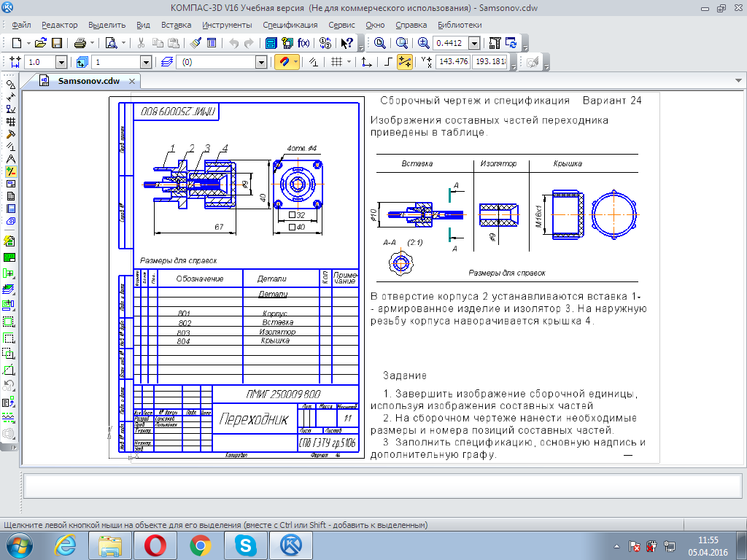Image resolution: width=747 pixels, height=560 pixels.
Task: Open a file with the folder icon
Action: (41, 43)
